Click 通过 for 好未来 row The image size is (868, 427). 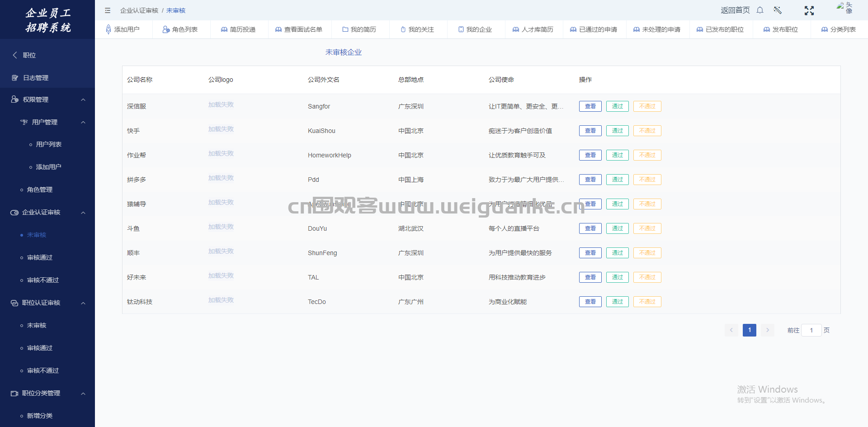click(x=618, y=277)
